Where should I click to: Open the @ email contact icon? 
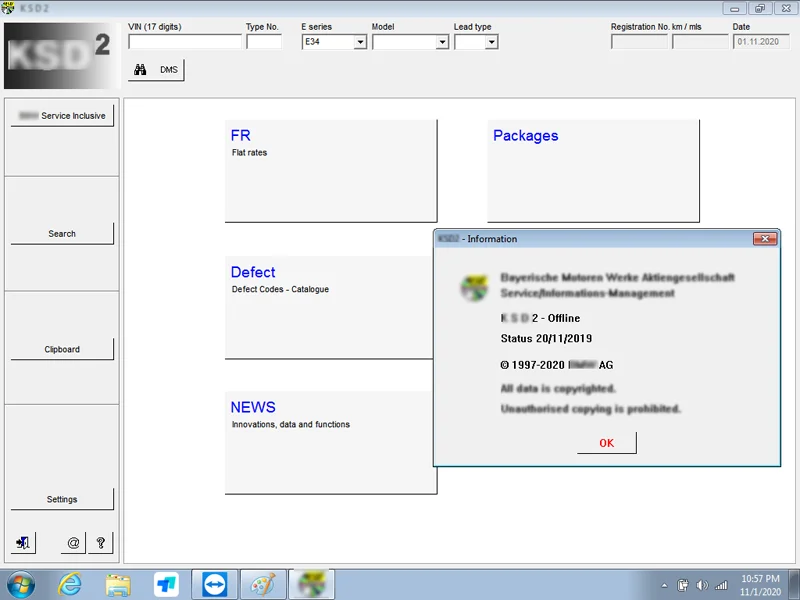pos(73,542)
